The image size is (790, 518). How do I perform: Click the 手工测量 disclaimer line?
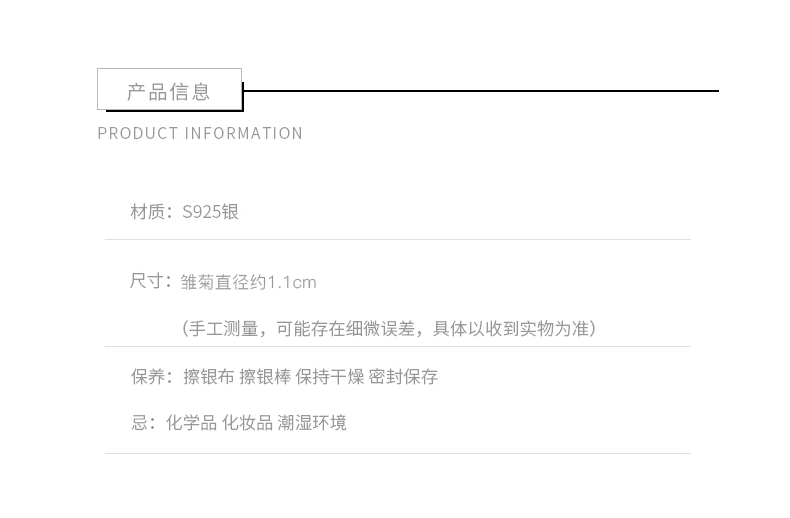(x=388, y=329)
